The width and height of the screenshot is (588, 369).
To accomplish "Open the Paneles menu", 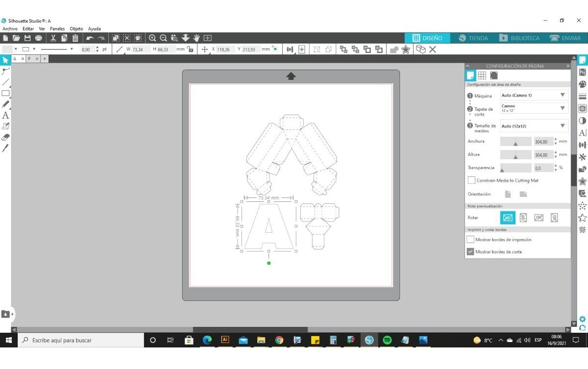I will pyautogui.click(x=57, y=29).
